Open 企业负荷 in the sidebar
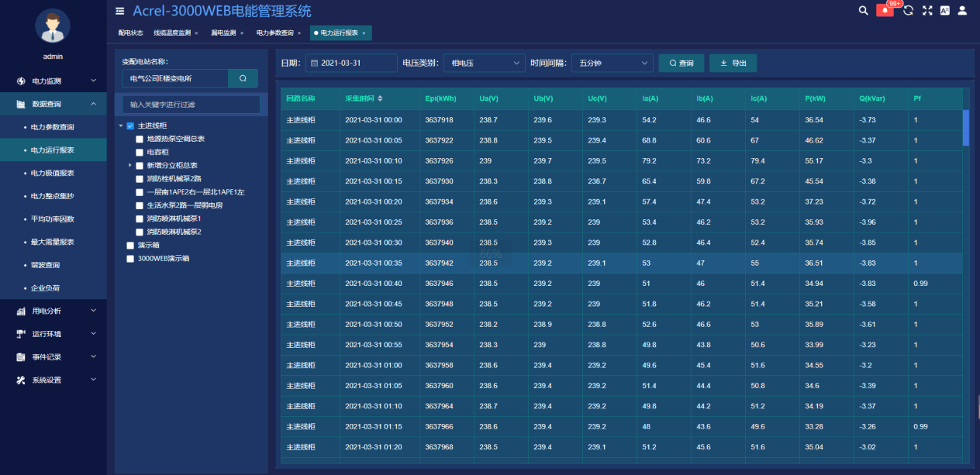Screen dimensions: 980x475 point(53,288)
